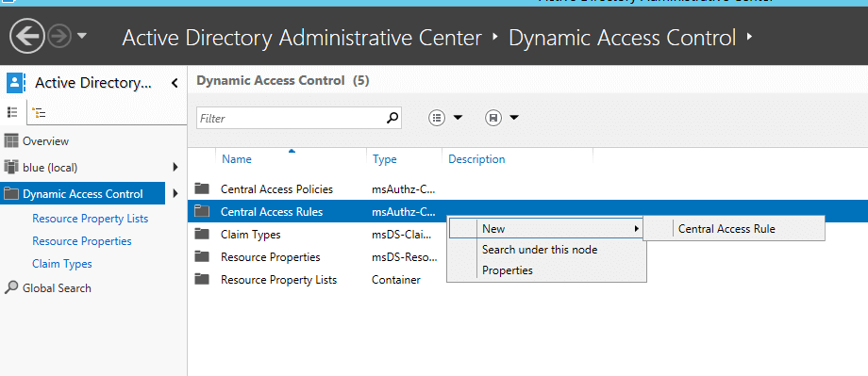Viewport: 868px width, 376px height.
Task: Click the Container type cell
Action: pos(396,280)
